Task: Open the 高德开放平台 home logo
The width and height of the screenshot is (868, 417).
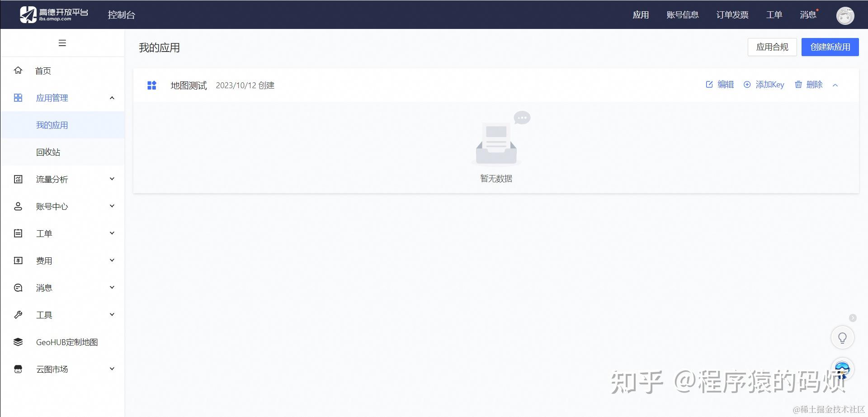Action: (x=51, y=14)
